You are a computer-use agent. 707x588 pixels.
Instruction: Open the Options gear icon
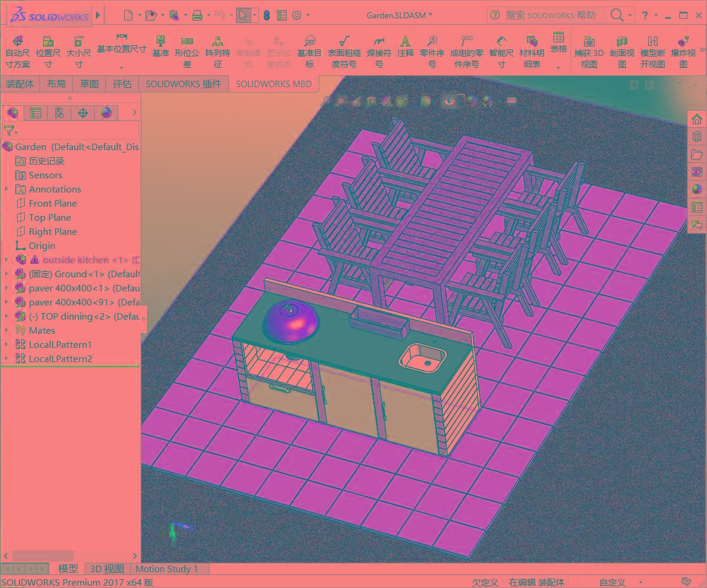(x=297, y=15)
